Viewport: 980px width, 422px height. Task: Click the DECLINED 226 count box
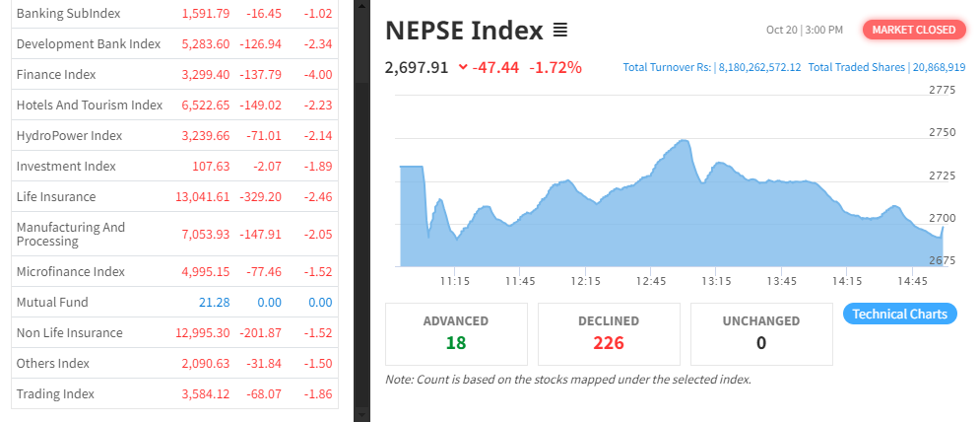click(609, 333)
